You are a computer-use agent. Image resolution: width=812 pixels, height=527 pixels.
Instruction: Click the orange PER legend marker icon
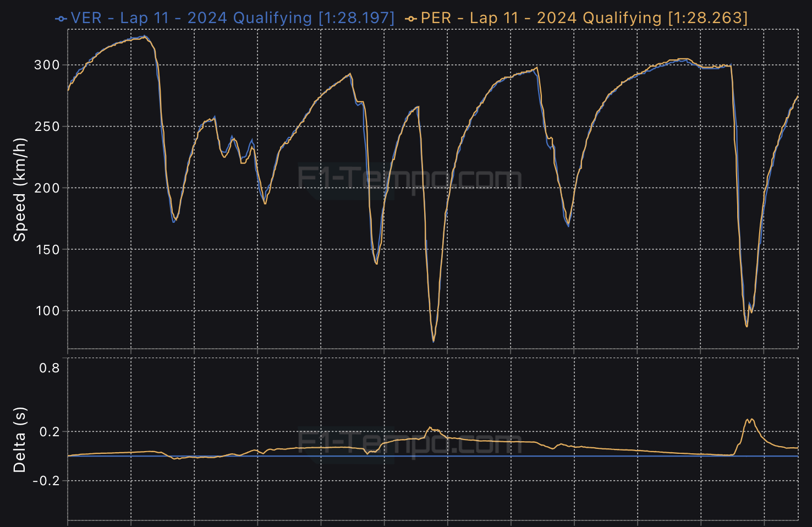410,19
